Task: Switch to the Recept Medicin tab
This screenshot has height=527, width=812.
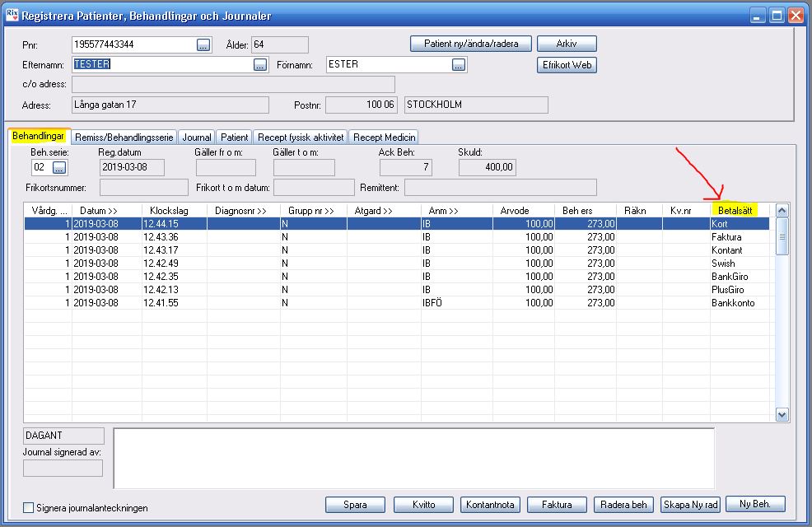Action: (385, 138)
